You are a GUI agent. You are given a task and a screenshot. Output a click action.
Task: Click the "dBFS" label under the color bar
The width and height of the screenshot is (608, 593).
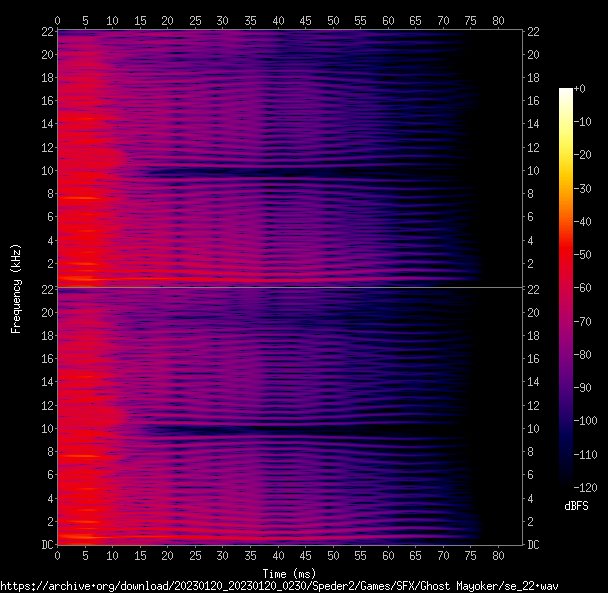point(576,507)
